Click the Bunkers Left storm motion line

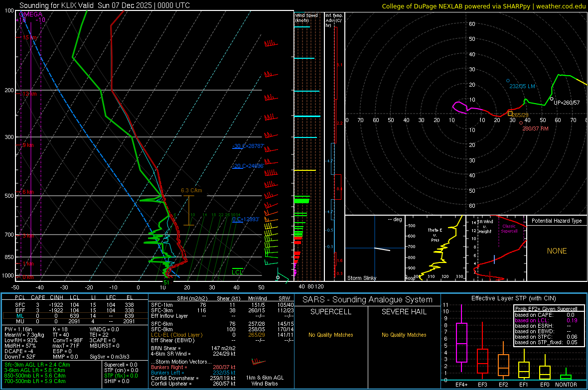click(x=193, y=373)
